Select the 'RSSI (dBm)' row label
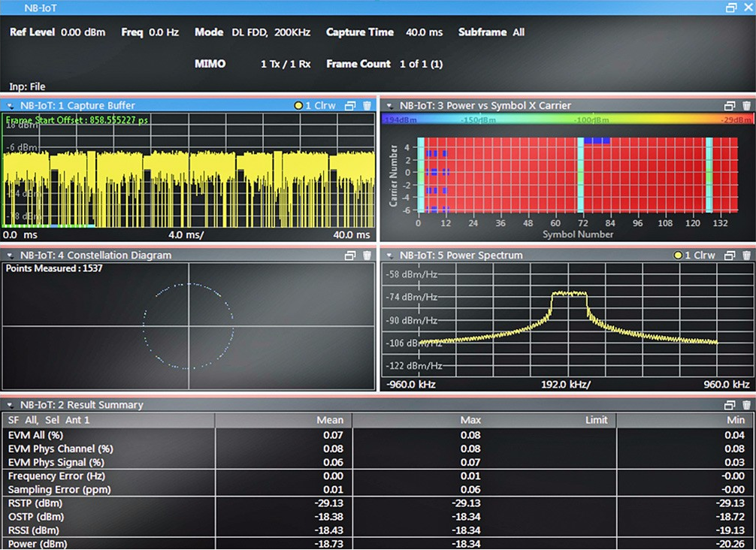The width and height of the screenshot is (756, 550). pos(34,530)
